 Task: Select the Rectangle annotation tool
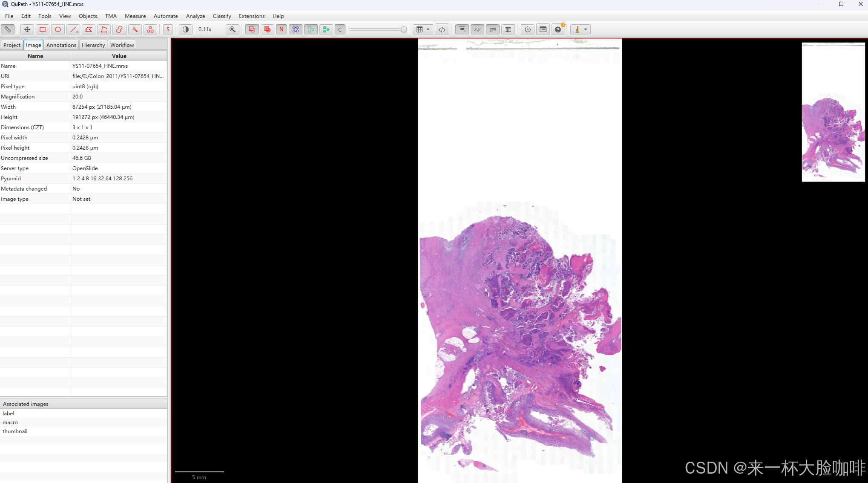43,29
